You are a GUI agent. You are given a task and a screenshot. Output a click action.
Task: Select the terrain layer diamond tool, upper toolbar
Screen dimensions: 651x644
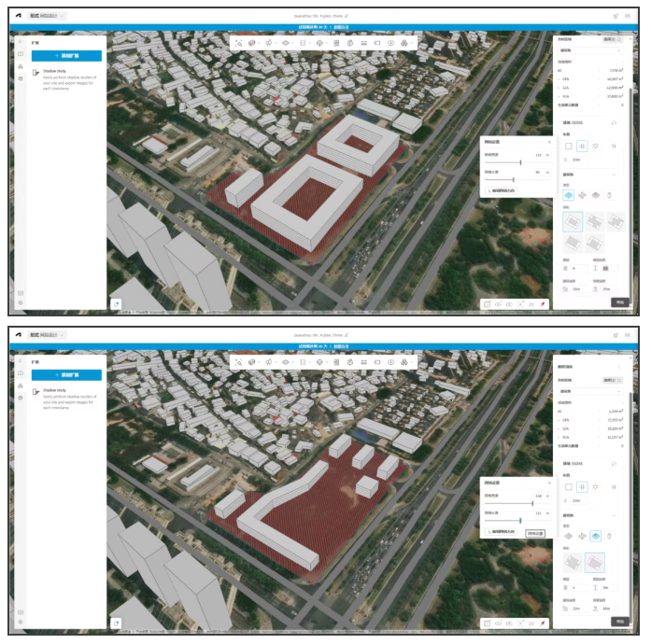pyautogui.click(x=285, y=43)
